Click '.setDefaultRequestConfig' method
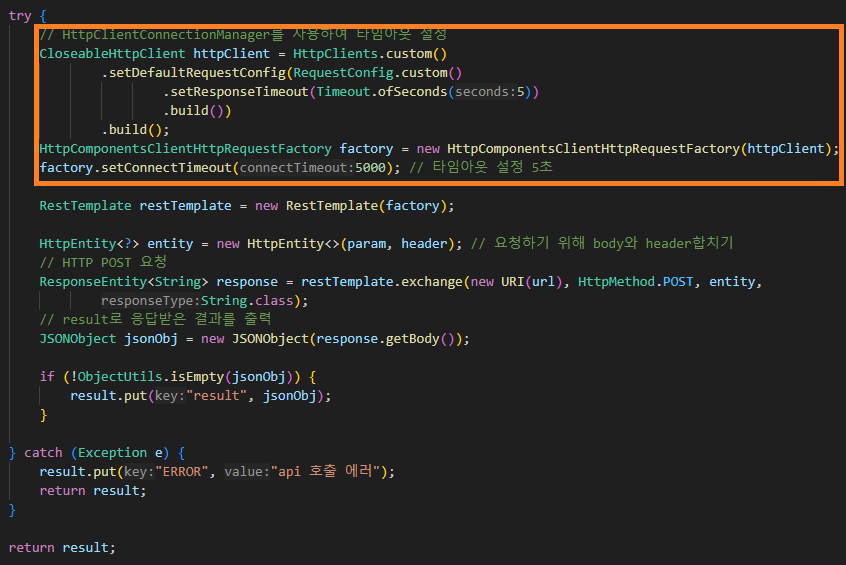Screen dimensions: 846x565 coord(194,73)
